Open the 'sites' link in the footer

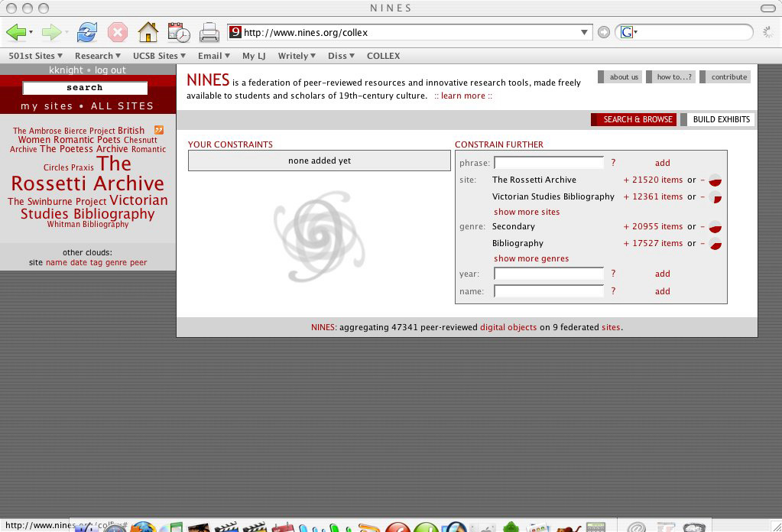(x=611, y=328)
